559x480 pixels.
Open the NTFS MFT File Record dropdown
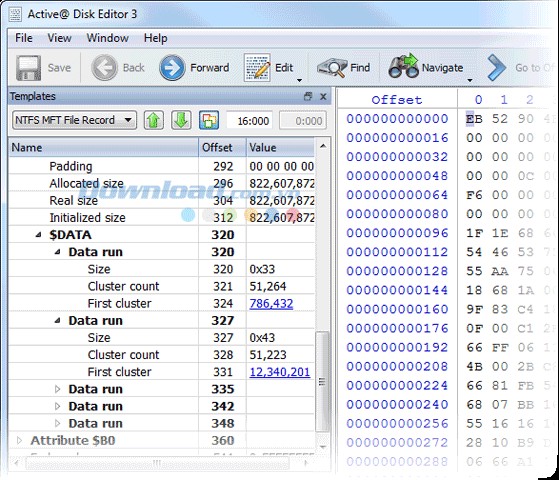coord(74,120)
